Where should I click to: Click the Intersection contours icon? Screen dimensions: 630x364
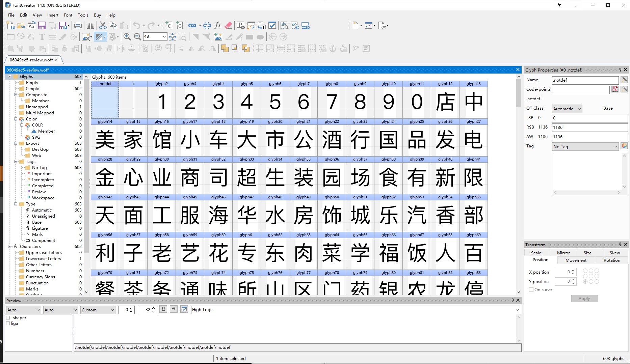click(235, 49)
